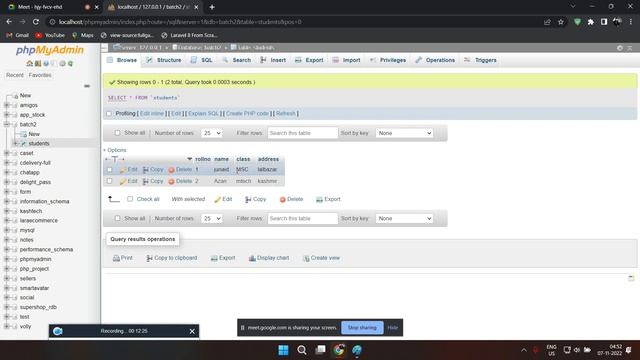Click Display chart
640x360 pixels.
pos(269,258)
